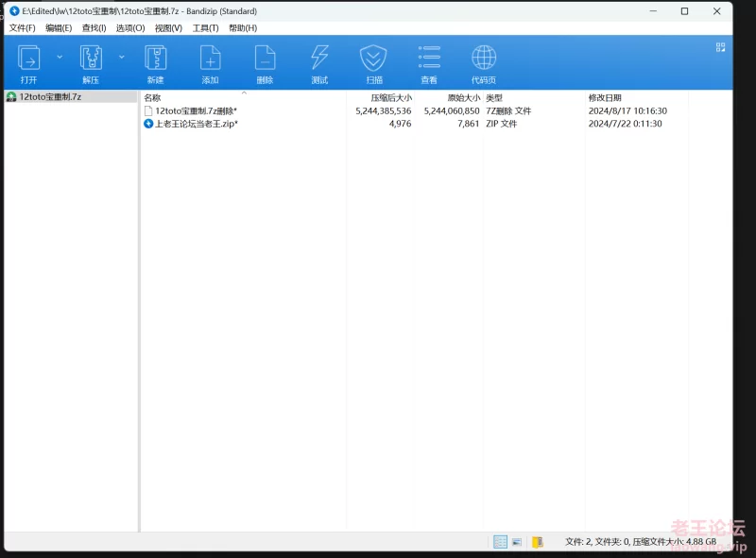
Task: Switch to details list view in status bar
Action: (501, 542)
